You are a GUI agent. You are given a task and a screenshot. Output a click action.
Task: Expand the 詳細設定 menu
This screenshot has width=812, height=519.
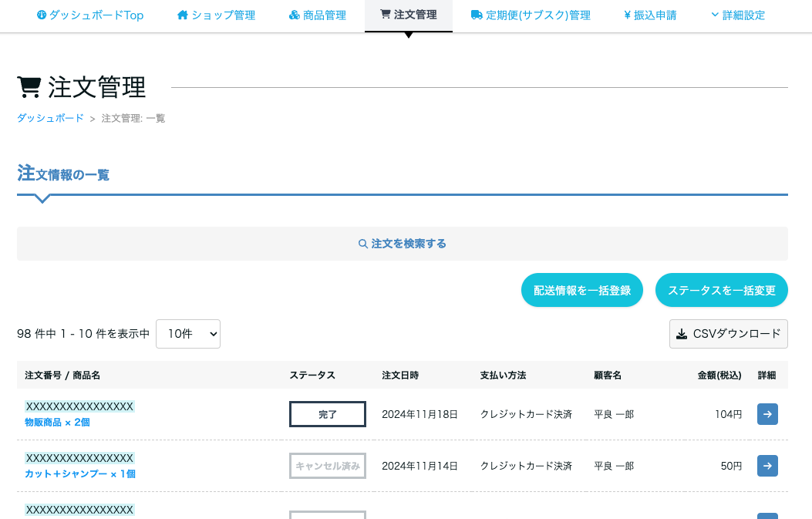(737, 15)
